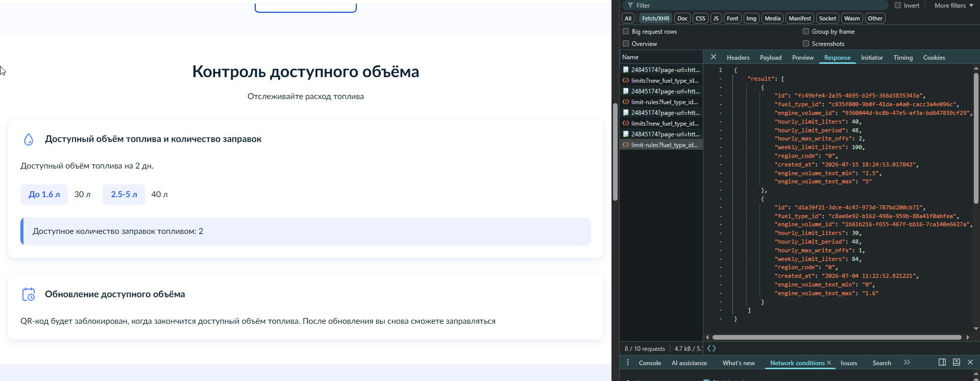This screenshot has height=381, width=980.
Task: Toggle the Screenshots checkbox
Action: 806,43
